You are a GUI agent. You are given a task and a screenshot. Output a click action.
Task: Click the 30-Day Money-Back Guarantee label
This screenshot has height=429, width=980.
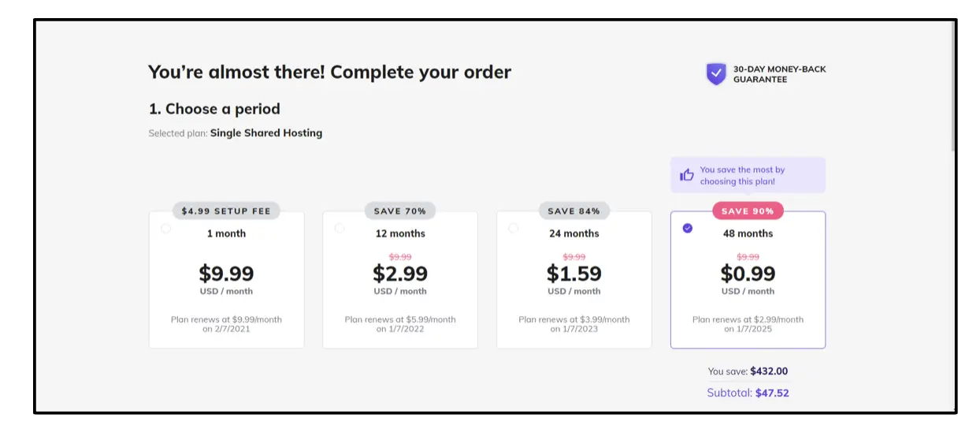[x=779, y=74]
